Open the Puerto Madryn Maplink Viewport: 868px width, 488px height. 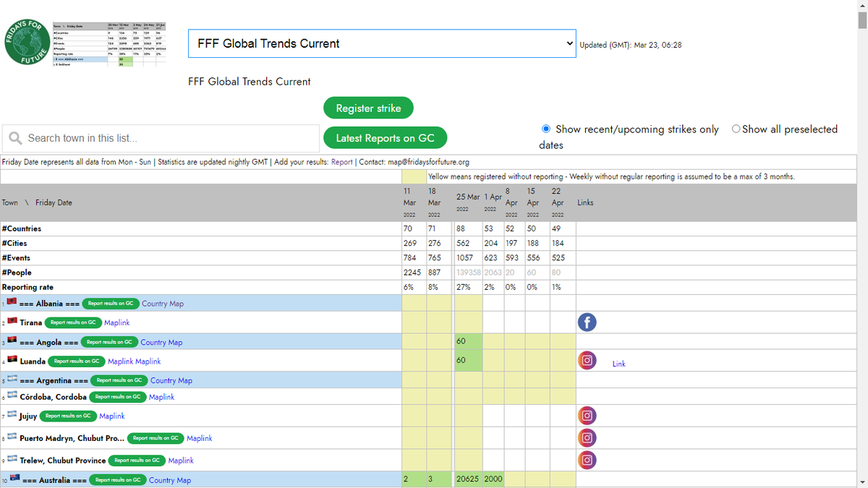coord(200,438)
